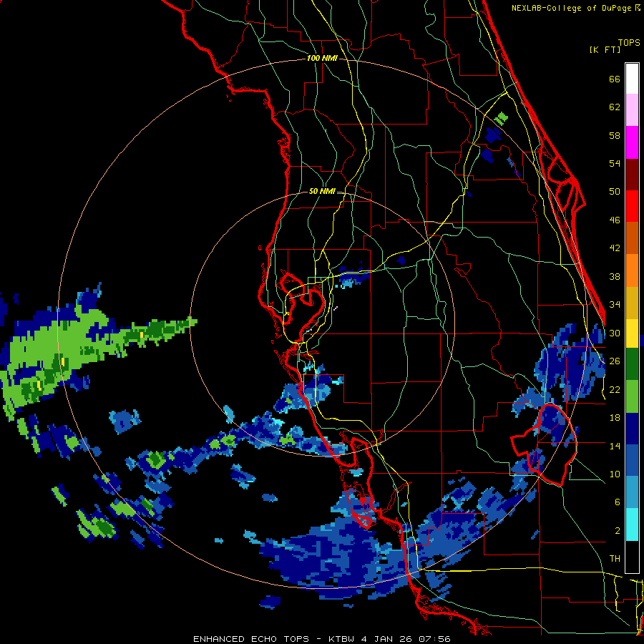
Task: Pick the dark maroon legend swatch
Action: [632, 175]
